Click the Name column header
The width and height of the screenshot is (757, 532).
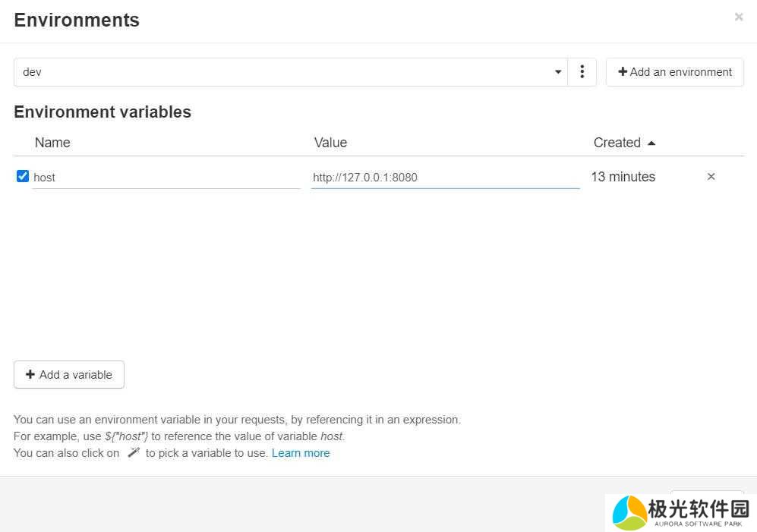(52, 143)
